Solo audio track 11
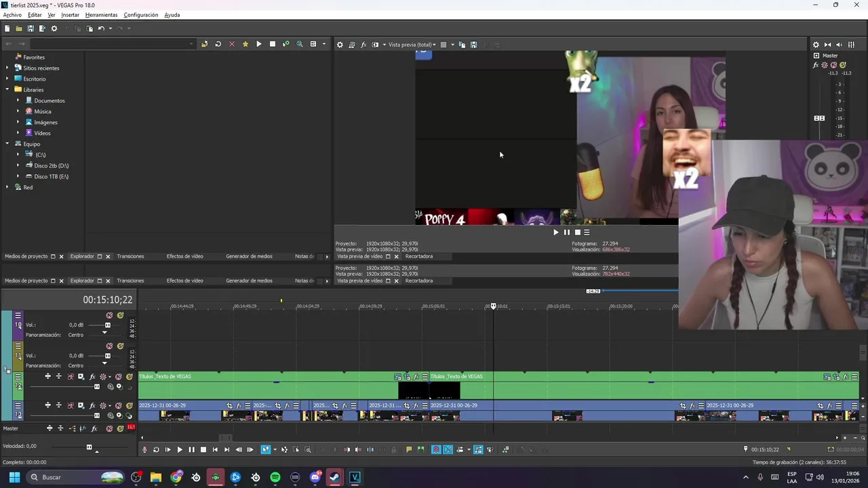868x488 pixels. click(x=120, y=346)
